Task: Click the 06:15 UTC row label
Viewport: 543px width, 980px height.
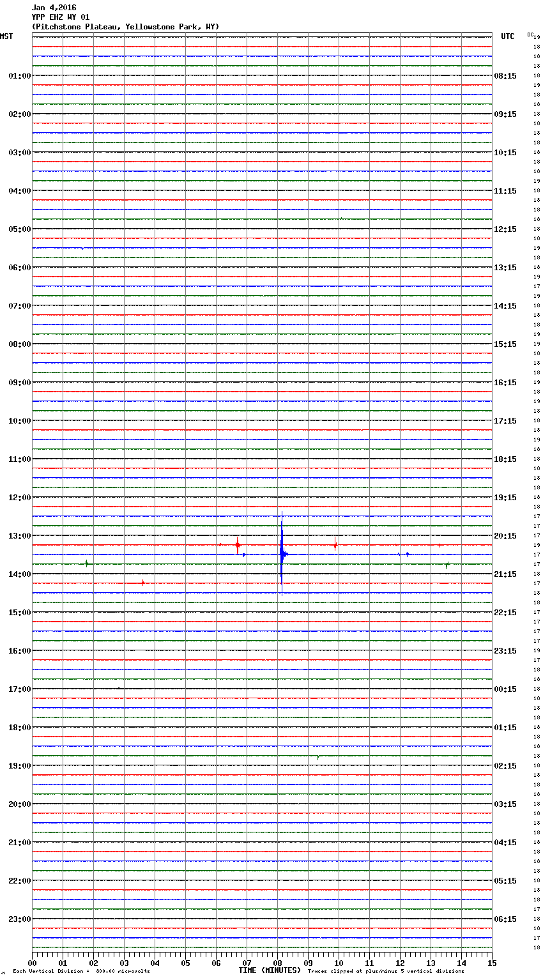Action: click(505, 919)
